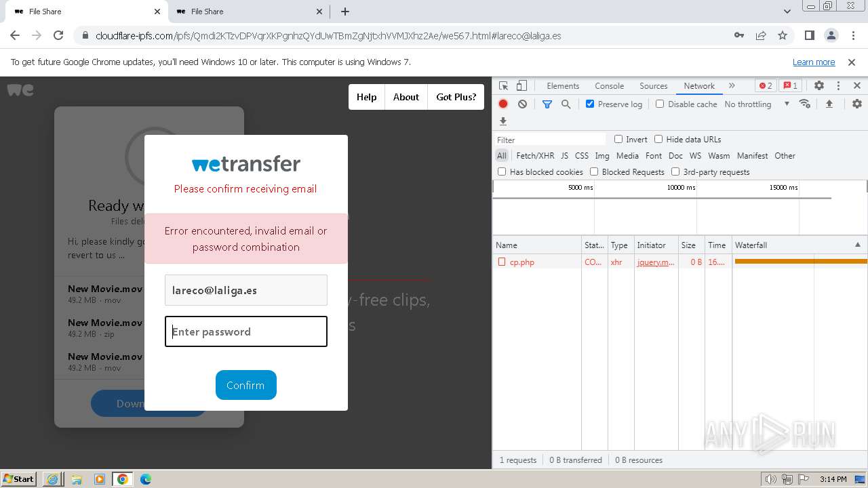Click the About button on the page
The width and height of the screenshot is (868, 488).
pos(406,97)
